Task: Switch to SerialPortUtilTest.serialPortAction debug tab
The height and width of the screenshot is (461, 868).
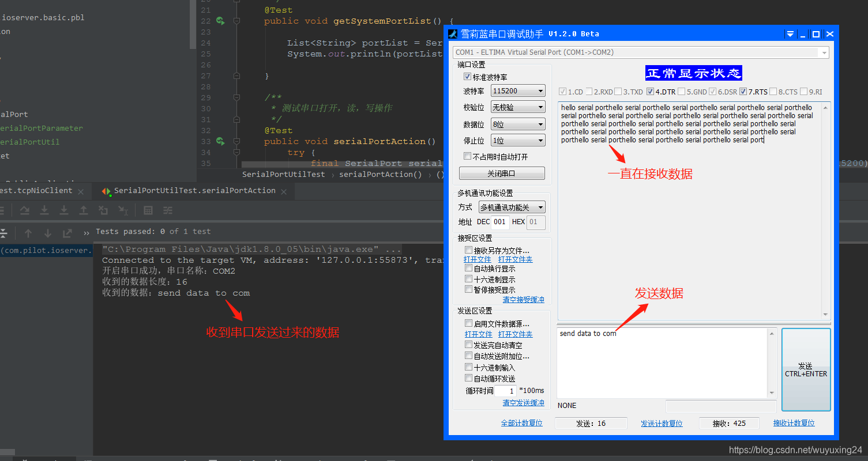Action: [x=194, y=191]
